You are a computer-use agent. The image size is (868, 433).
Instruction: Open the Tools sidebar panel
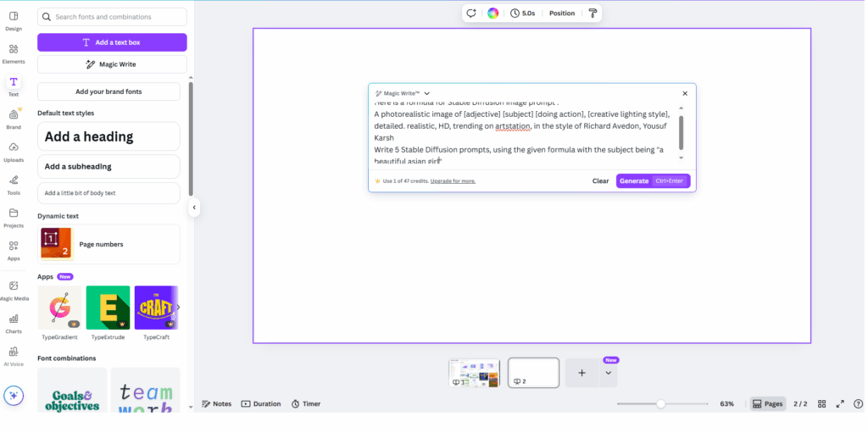point(14,185)
